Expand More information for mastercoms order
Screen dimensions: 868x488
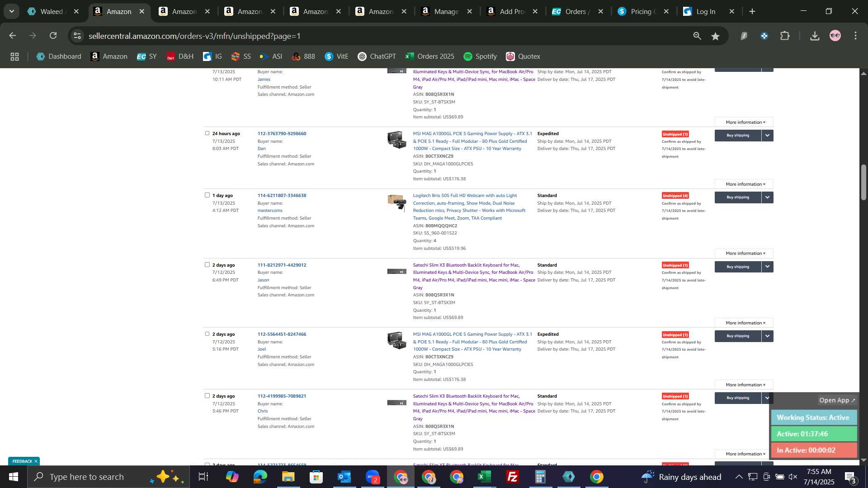(x=744, y=253)
